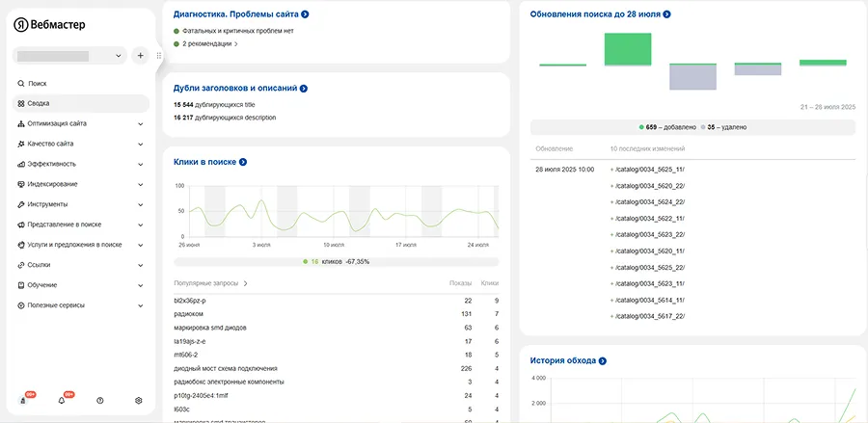The height and width of the screenshot is (423, 868).
Task: Click the tallest green bar in updates chart
Action: (628, 48)
